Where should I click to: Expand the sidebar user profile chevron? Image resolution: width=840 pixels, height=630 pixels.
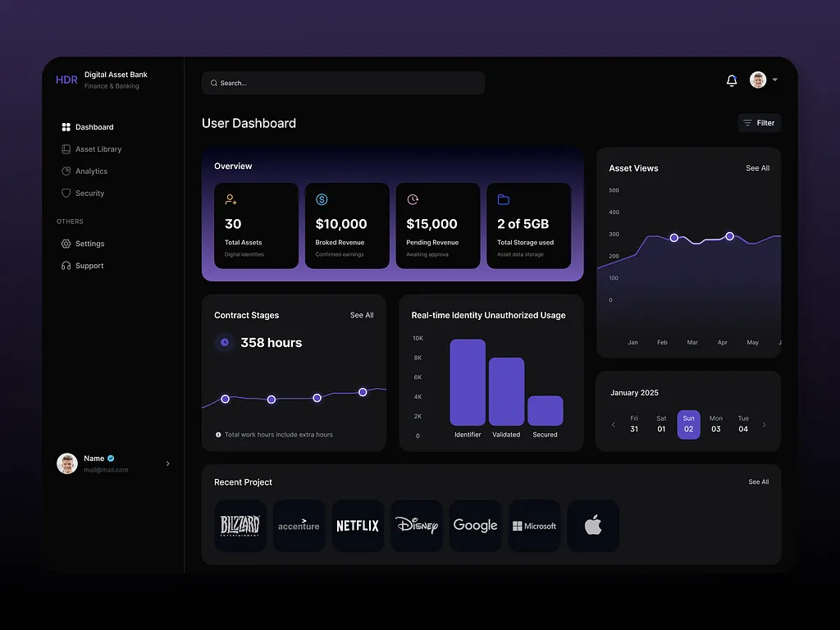pyautogui.click(x=167, y=463)
